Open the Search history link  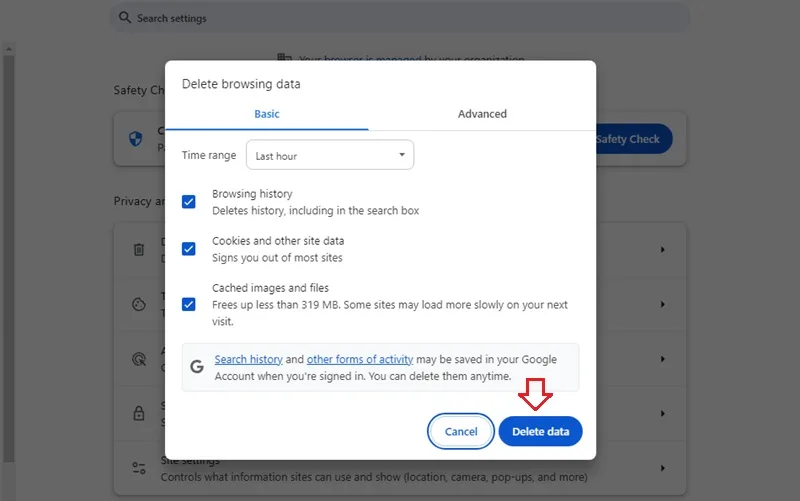[x=248, y=359]
